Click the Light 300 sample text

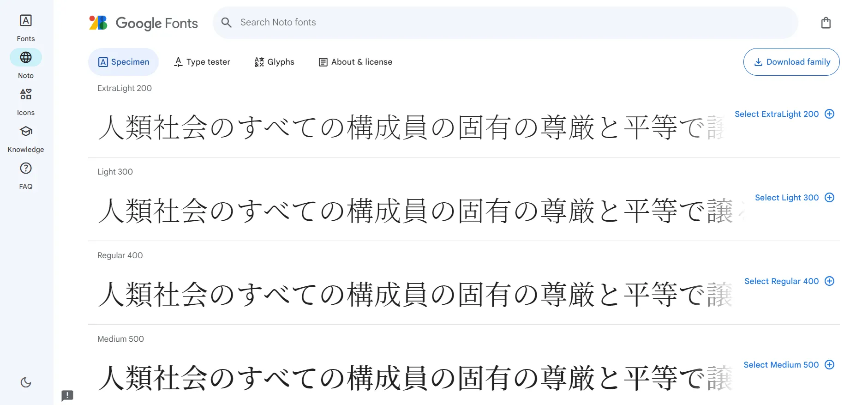point(421,211)
